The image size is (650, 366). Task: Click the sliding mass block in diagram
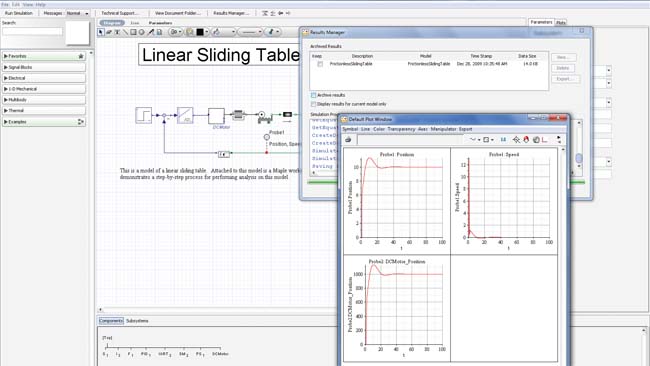tap(287, 114)
